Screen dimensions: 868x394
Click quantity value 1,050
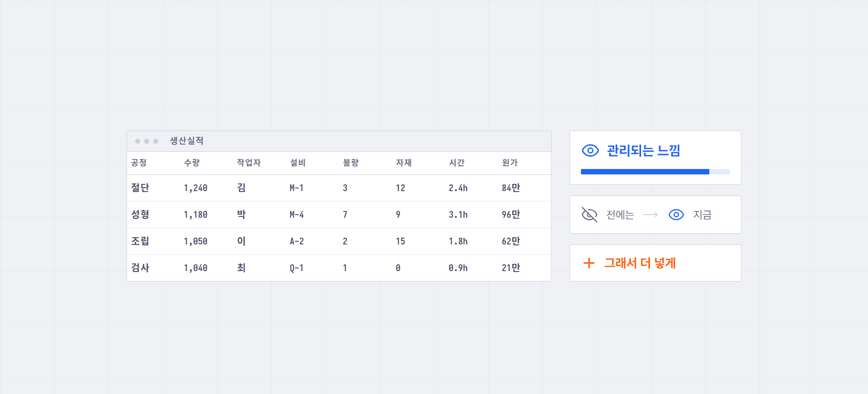(196, 241)
